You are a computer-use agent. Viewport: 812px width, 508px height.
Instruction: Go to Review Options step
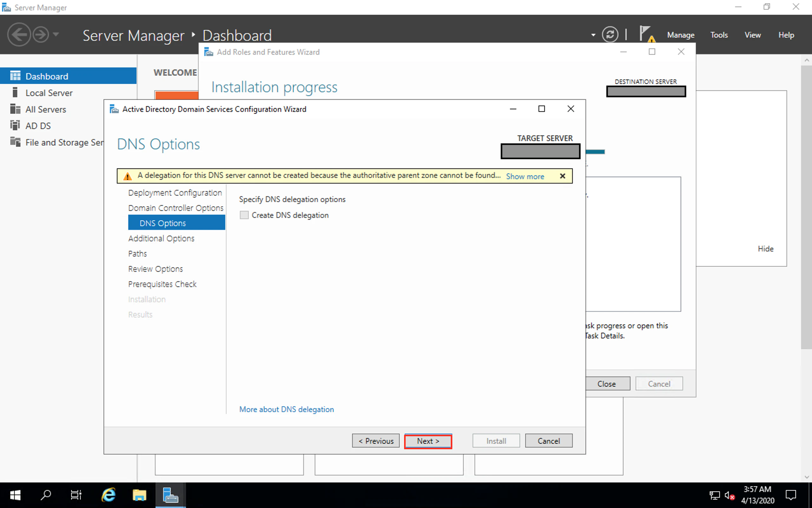155,269
